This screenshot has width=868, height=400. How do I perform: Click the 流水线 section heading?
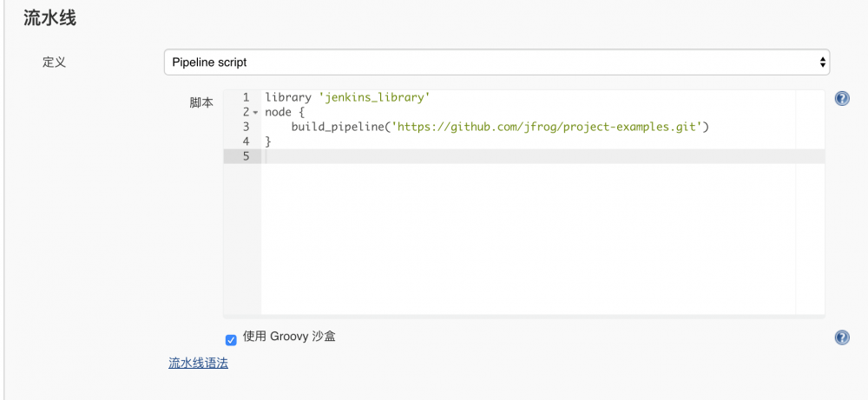pos(49,18)
